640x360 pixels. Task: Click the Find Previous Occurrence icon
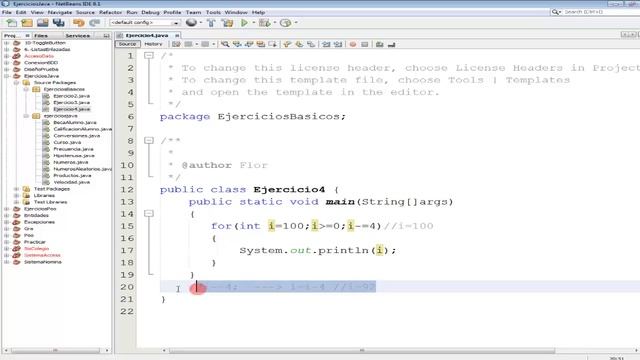[x=237, y=44]
